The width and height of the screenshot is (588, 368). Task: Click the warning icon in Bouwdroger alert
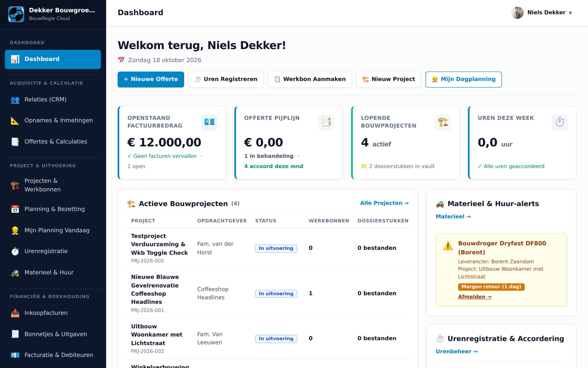pyautogui.click(x=448, y=246)
